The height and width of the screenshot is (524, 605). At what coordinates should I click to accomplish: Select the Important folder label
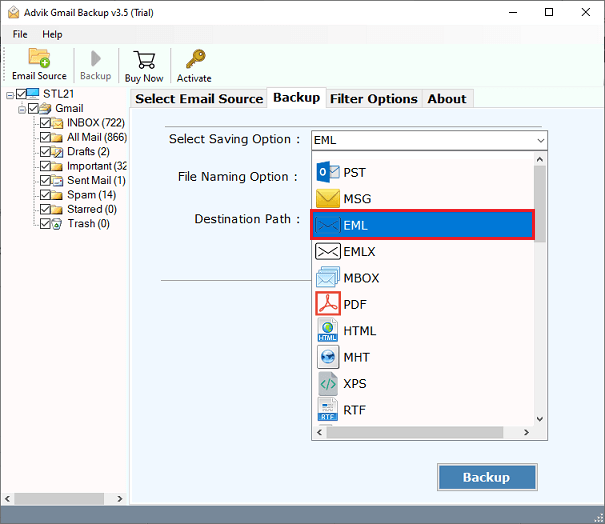(97, 166)
